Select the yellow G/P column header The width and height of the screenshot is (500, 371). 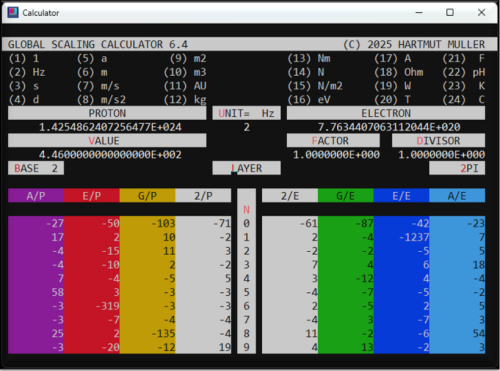147,196
